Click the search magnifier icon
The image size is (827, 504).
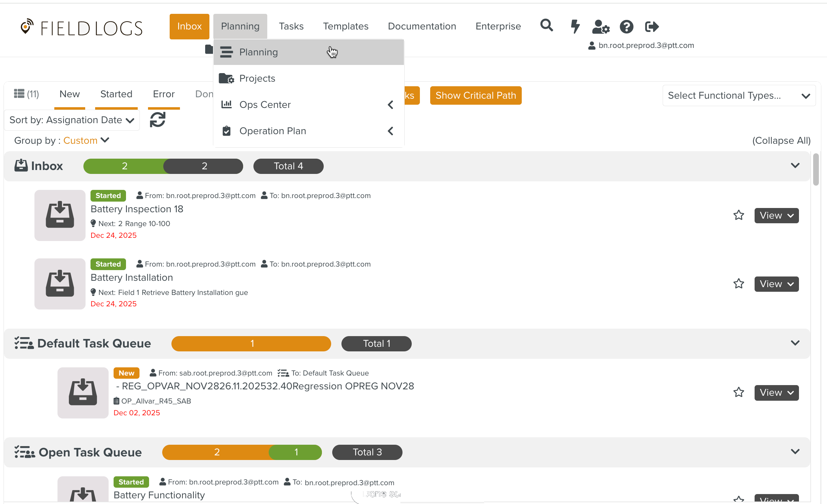point(547,26)
